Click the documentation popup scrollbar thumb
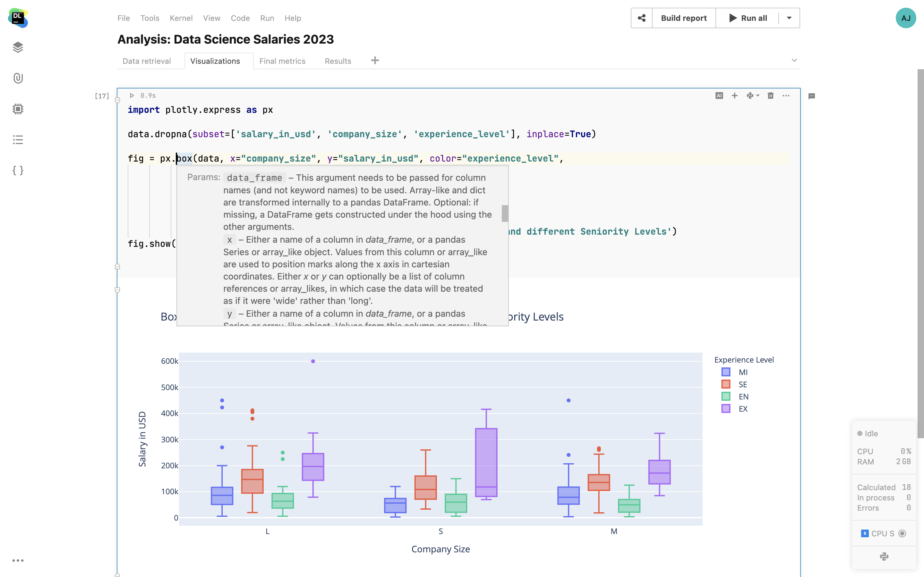The height and width of the screenshot is (577, 924). [505, 213]
